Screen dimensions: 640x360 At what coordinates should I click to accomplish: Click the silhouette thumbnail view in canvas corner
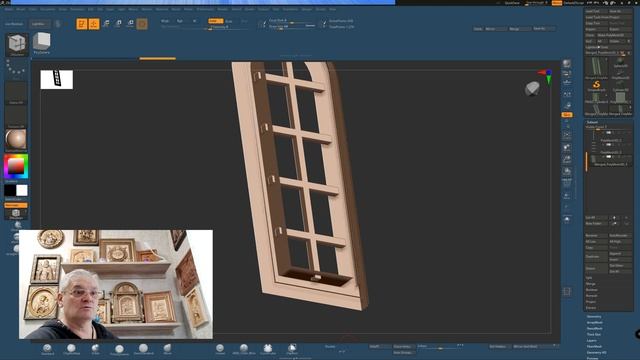click(57, 79)
